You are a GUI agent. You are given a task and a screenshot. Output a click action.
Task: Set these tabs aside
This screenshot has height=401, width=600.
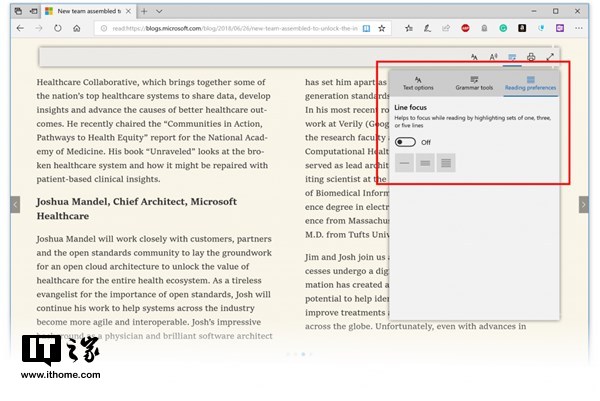coord(34,11)
